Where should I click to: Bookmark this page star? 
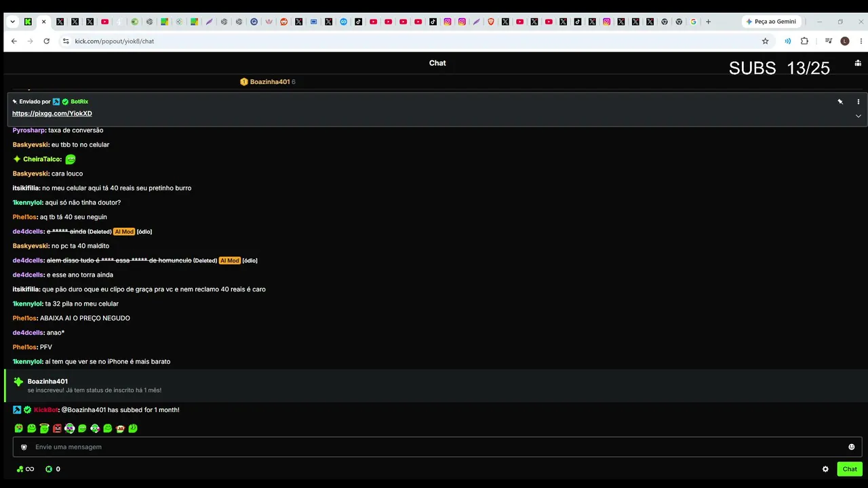pyautogui.click(x=766, y=41)
